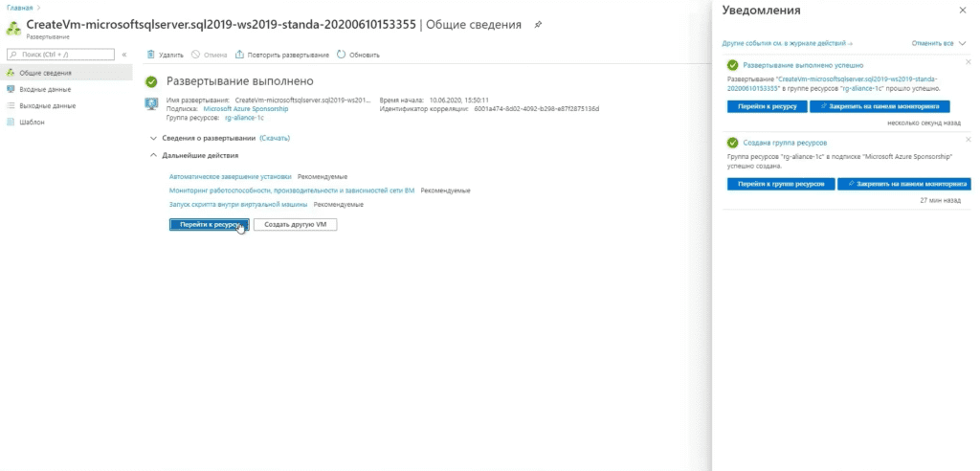
Task: Click the deployment resource icon beside title
Action: (x=13, y=29)
